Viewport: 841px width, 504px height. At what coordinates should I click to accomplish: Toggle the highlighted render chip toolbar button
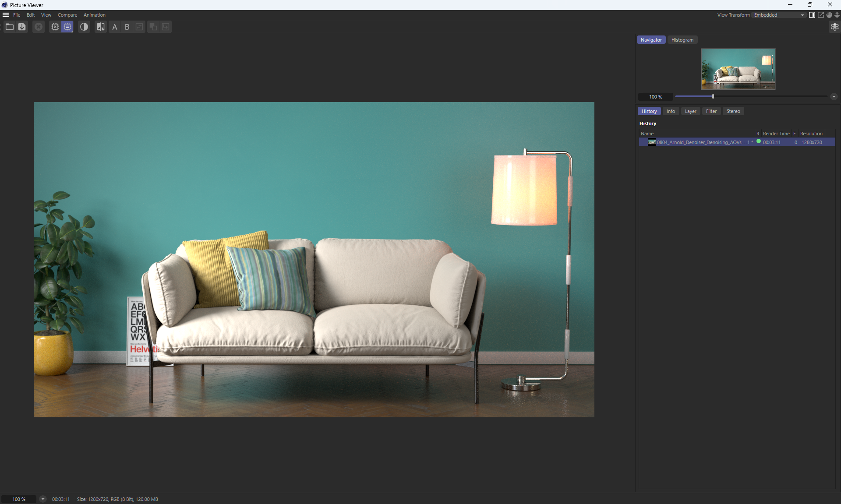(x=67, y=27)
